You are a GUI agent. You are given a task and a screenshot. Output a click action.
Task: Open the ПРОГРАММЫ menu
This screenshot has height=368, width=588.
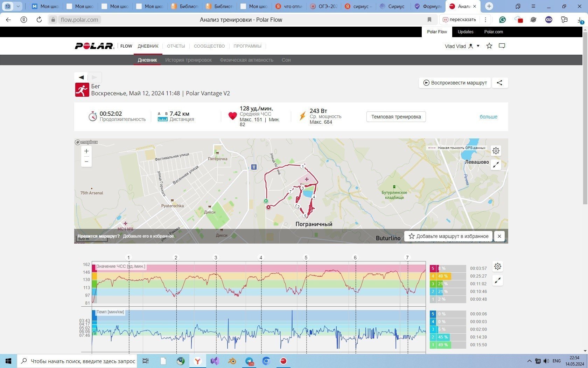coord(247,46)
